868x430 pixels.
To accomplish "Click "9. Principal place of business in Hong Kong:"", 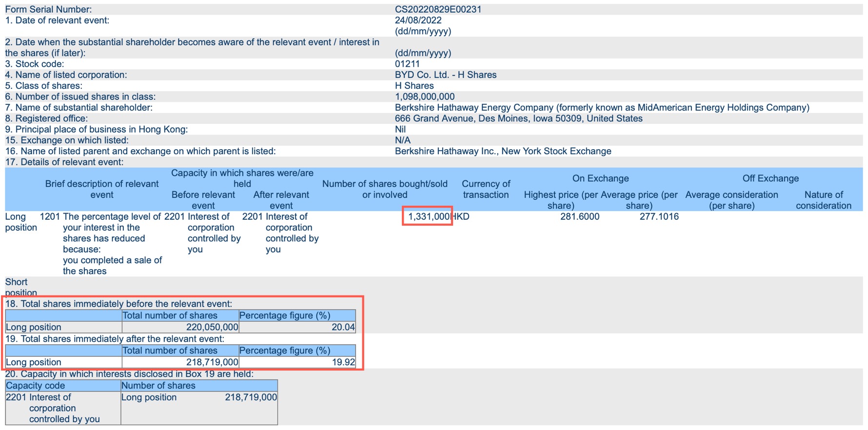I will pos(97,129).
